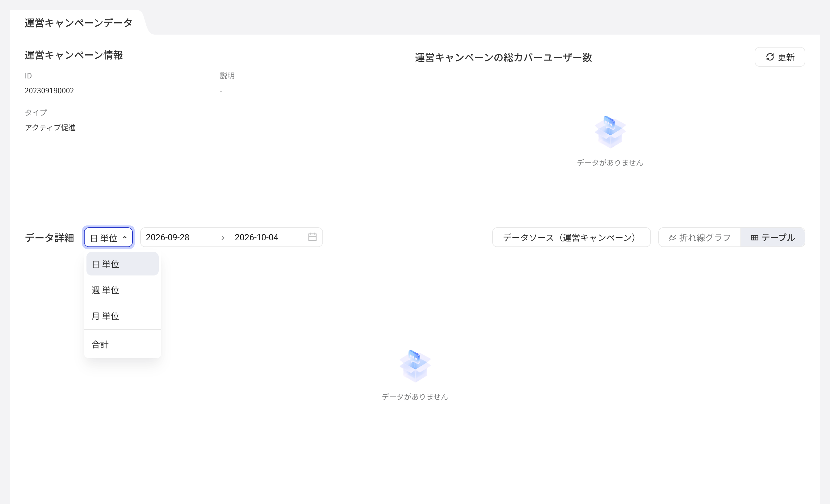Image resolution: width=830 pixels, height=504 pixels.
Task: Choose 週 単位 from the dropdown
Action: coord(122,290)
